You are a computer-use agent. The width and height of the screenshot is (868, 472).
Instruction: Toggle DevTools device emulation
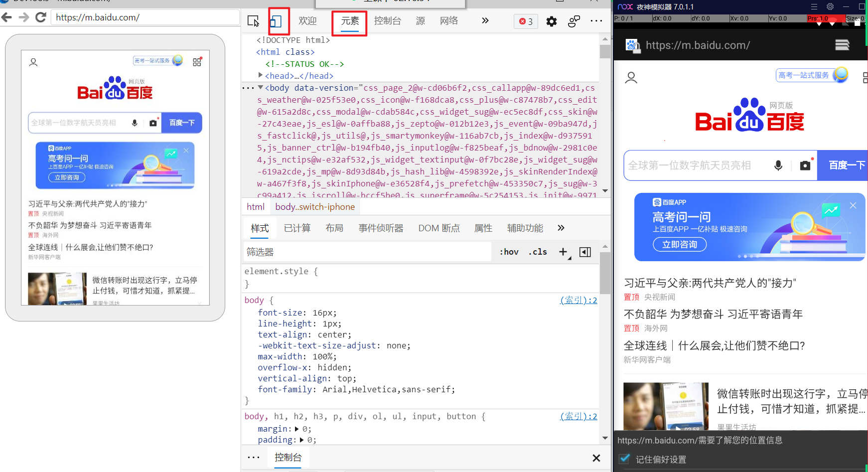(x=276, y=21)
